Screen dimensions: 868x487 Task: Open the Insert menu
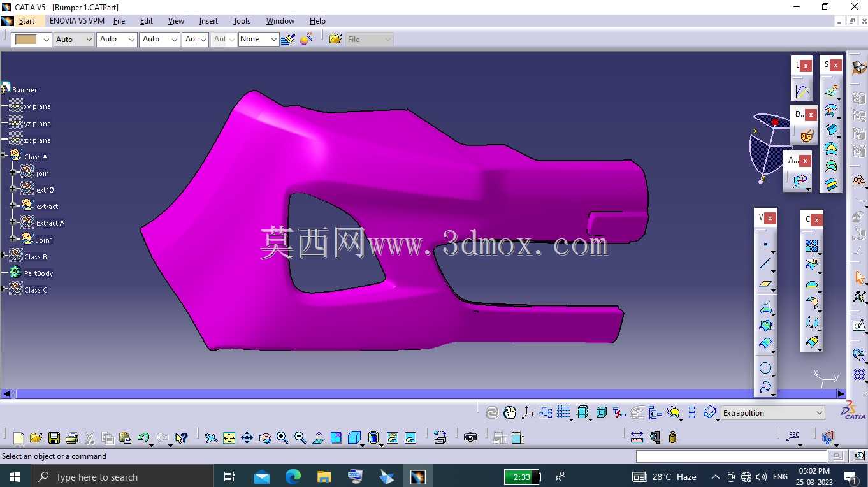208,21
